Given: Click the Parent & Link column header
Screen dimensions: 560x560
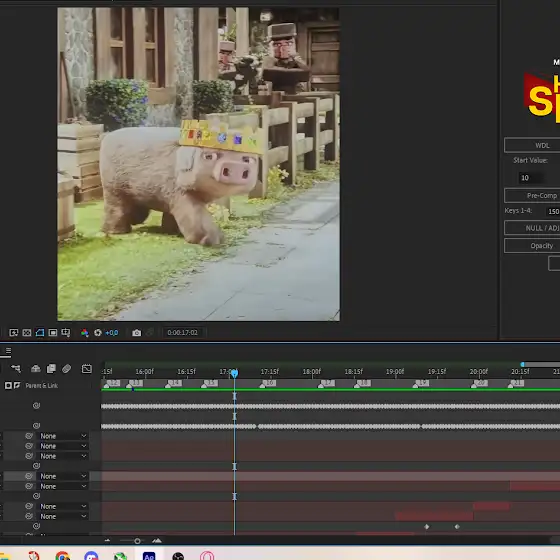Looking at the screenshot, I should pyautogui.click(x=41, y=385).
